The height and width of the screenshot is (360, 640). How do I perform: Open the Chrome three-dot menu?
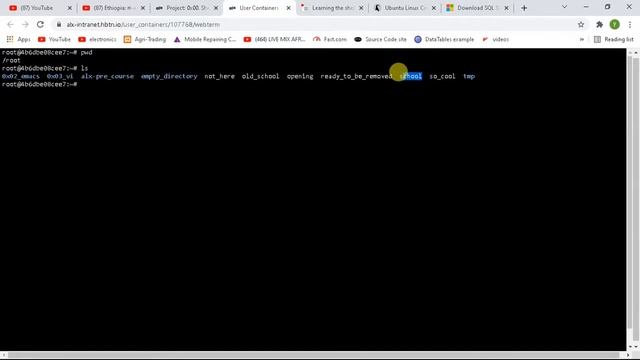630,24
